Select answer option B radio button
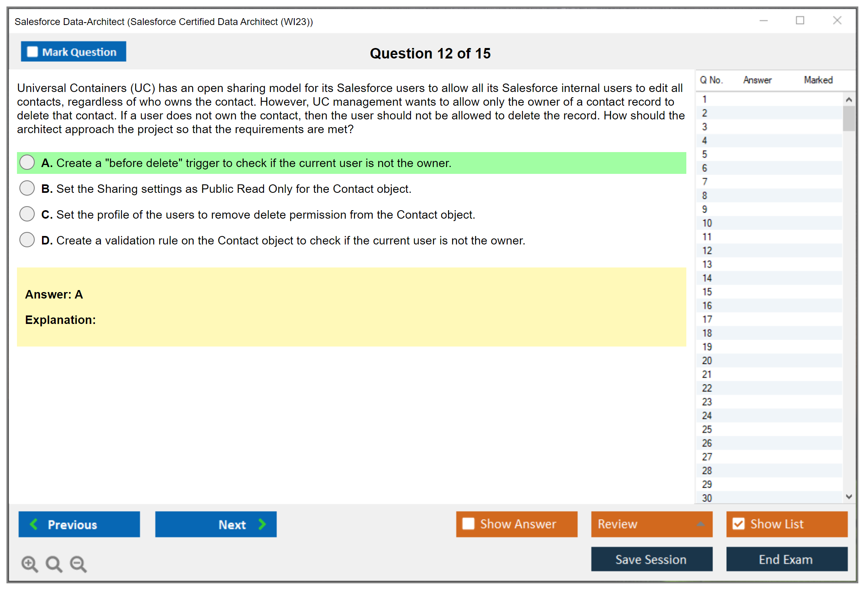The image size is (868, 593). [27, 188]
